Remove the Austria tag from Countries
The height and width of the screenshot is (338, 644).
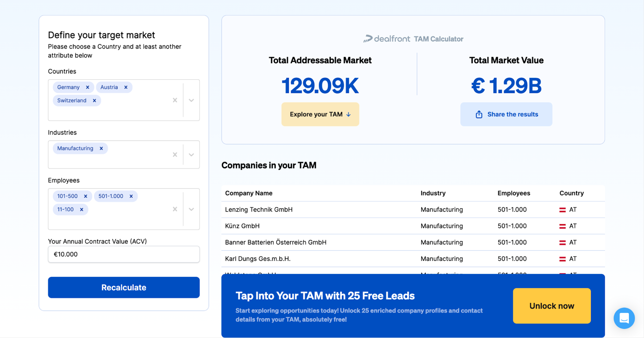click(125, 87)
